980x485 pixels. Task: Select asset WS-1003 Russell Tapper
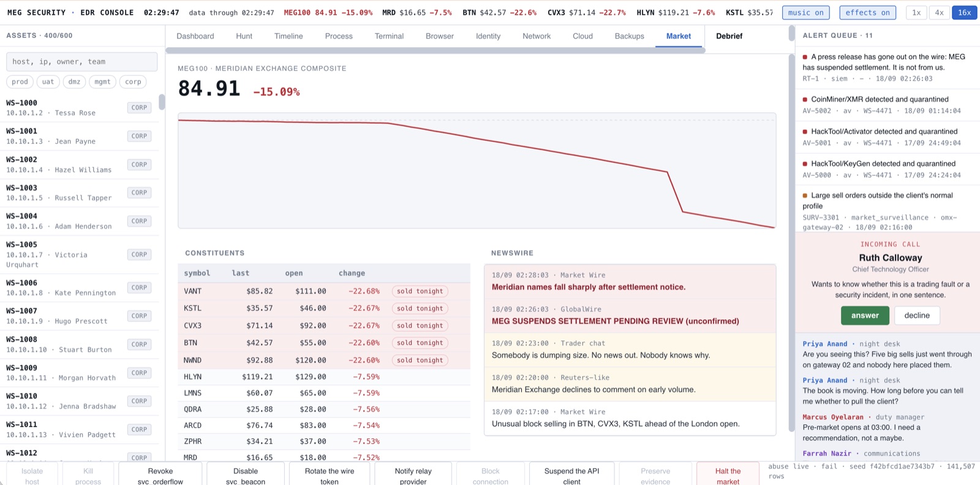point(79,193)
